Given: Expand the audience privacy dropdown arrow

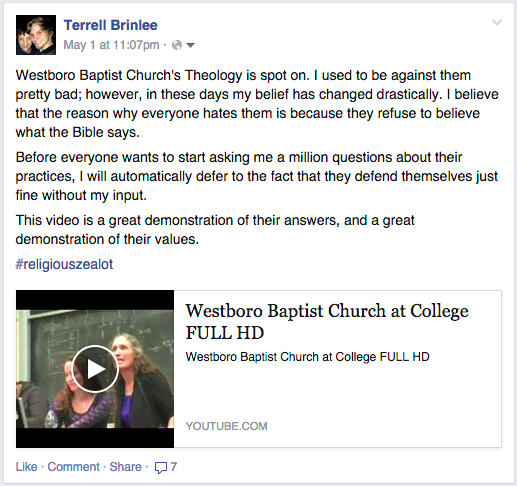Looking at the screenshot, I should tap(190, 45).
